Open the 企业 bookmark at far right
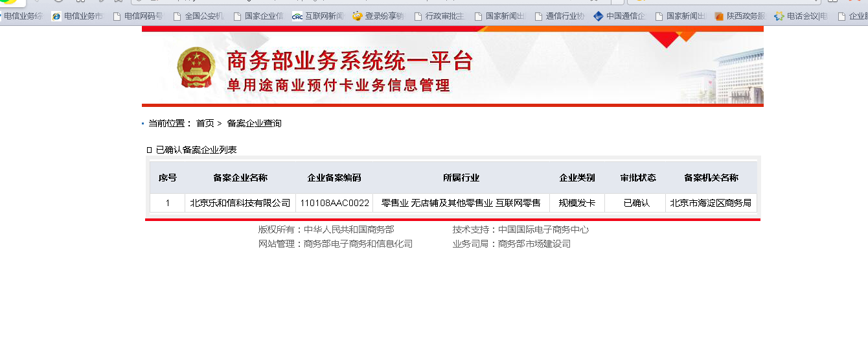 click(x=852, y=16)
